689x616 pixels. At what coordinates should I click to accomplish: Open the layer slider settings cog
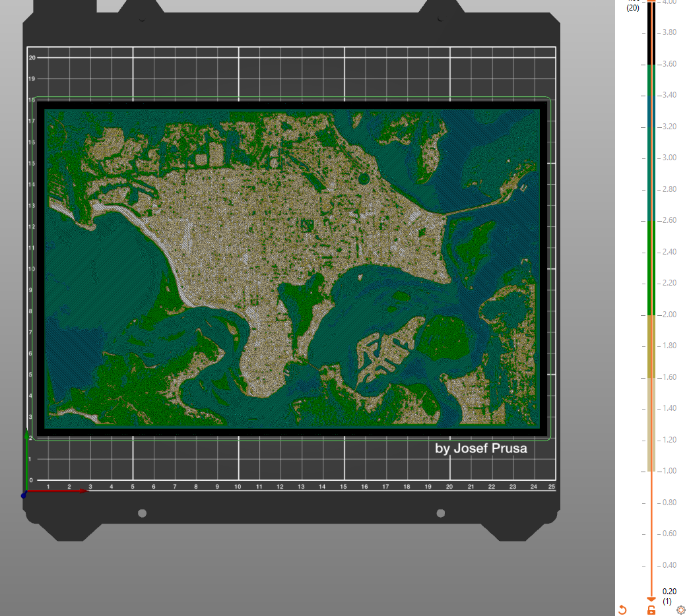pyautogui.click(x=680, y=610)
